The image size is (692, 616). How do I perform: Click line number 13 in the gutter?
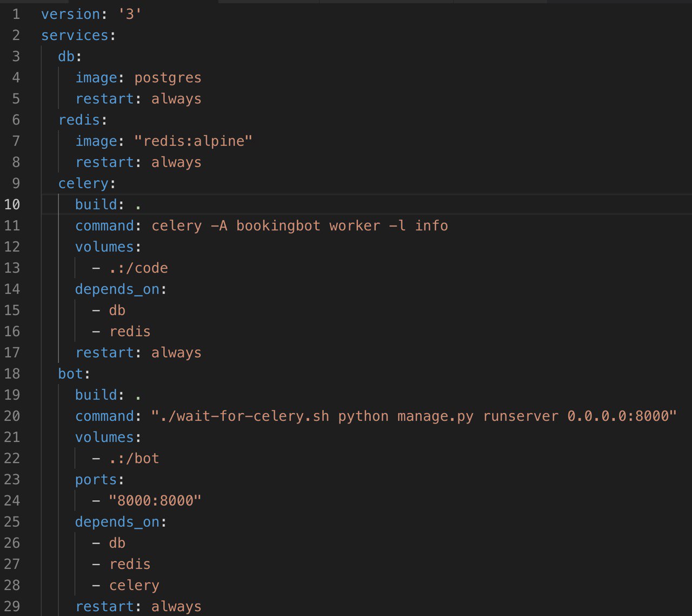pos(12,268)
